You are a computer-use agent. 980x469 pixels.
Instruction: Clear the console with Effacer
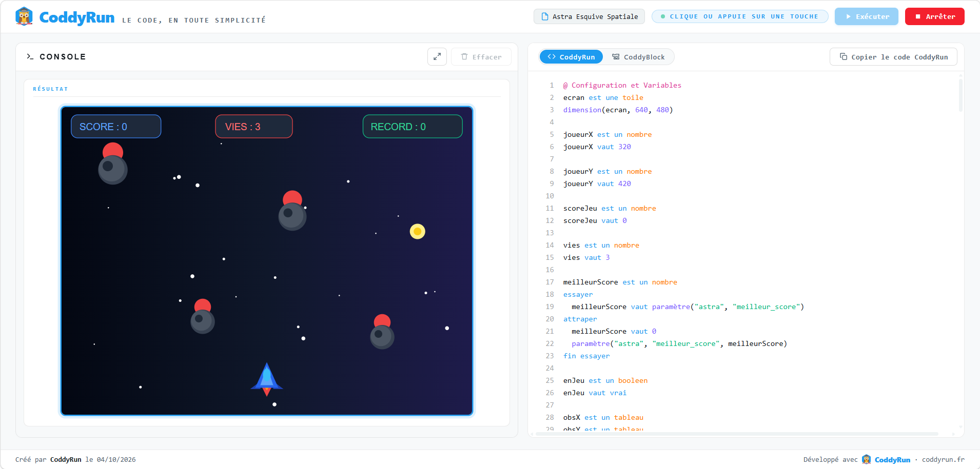481,57
